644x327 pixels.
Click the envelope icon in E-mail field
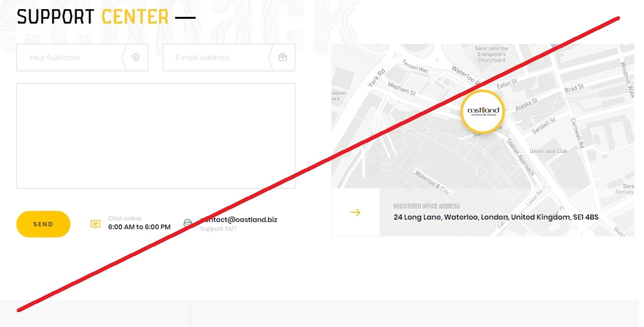(x=283, y=57)
